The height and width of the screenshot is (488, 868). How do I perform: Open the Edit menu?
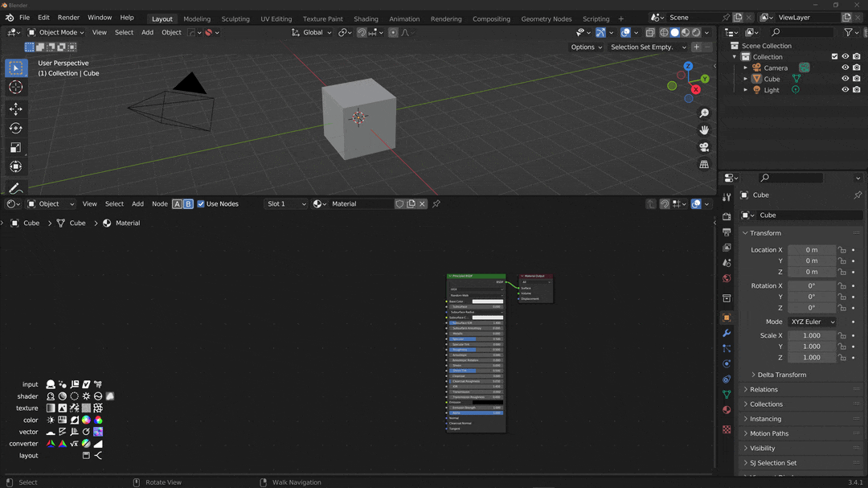43,18
